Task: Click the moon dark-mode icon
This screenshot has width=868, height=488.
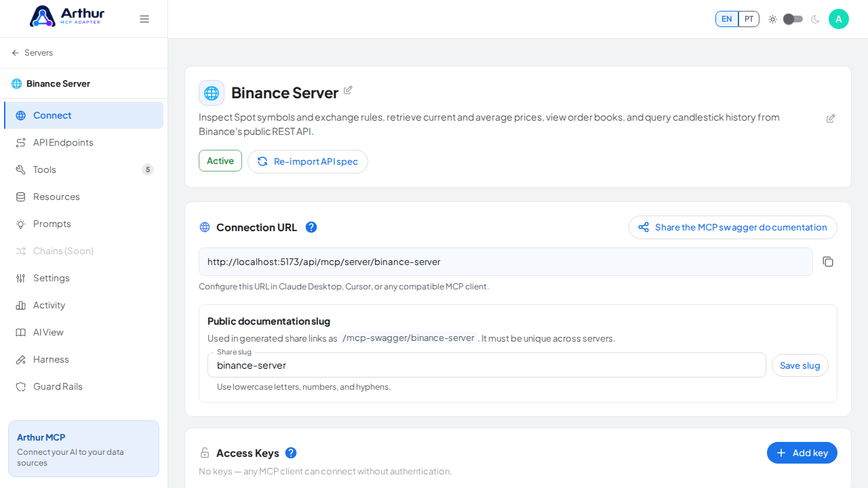Action: [815, 19]
